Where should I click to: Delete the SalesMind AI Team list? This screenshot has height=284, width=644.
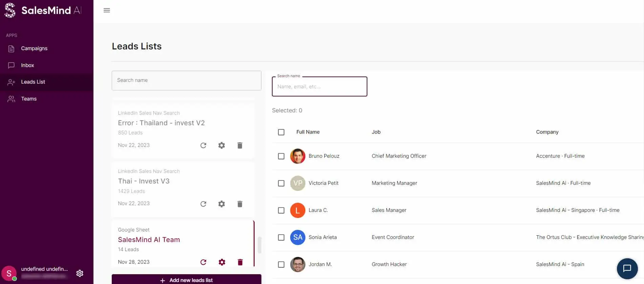click(x=240, y=262)
